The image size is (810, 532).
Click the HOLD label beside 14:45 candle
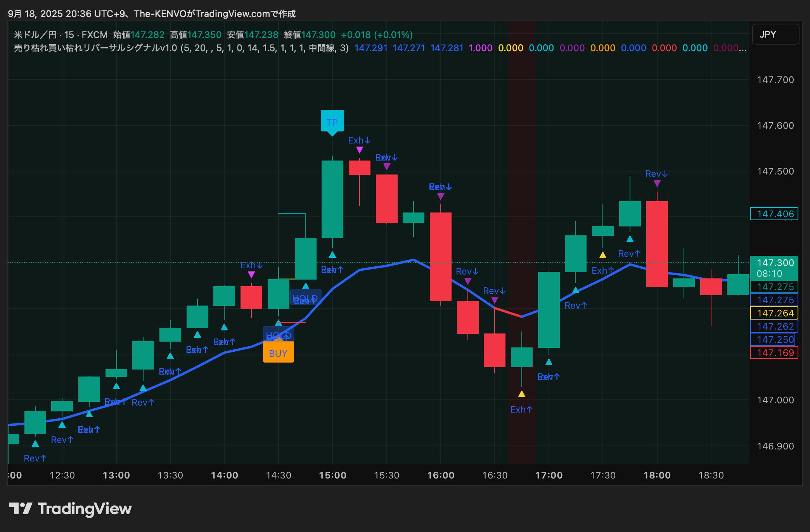click(305, 297)
